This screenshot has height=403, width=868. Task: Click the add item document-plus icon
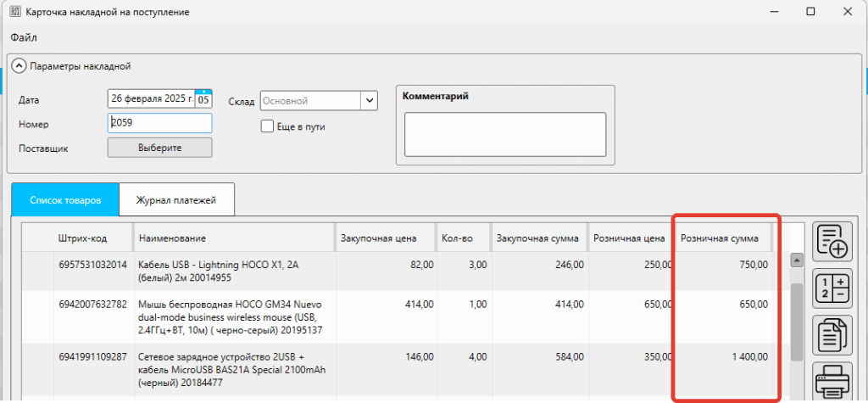(x=833, y=242)
